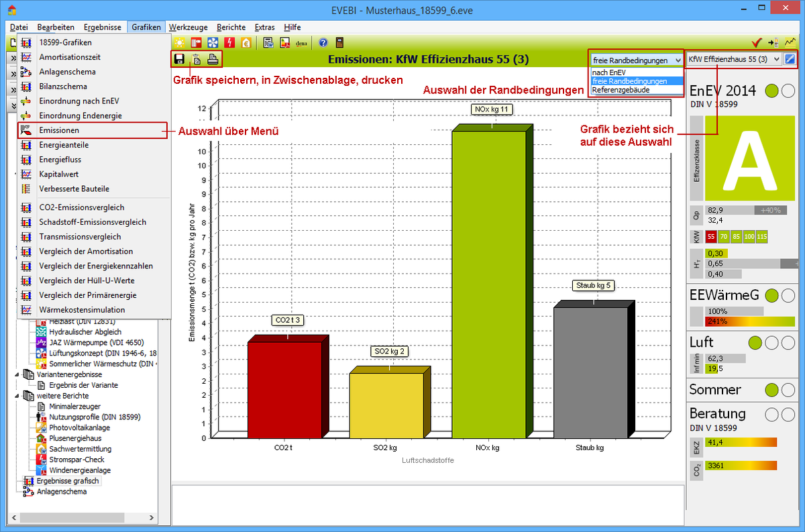Choose the Emissionen menu entry
Image resolution: width=805 pixels, height=532 pixels.
(93, 130)
